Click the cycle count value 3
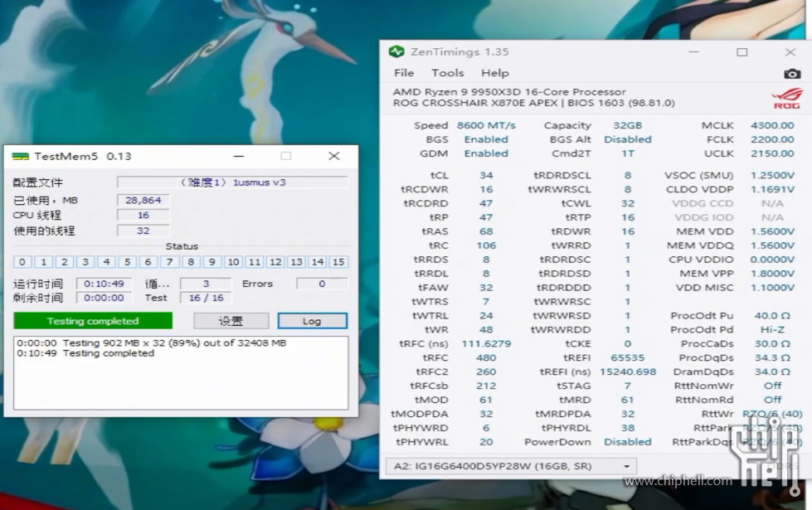Screen dimensions: 812x510 point(206,284)
